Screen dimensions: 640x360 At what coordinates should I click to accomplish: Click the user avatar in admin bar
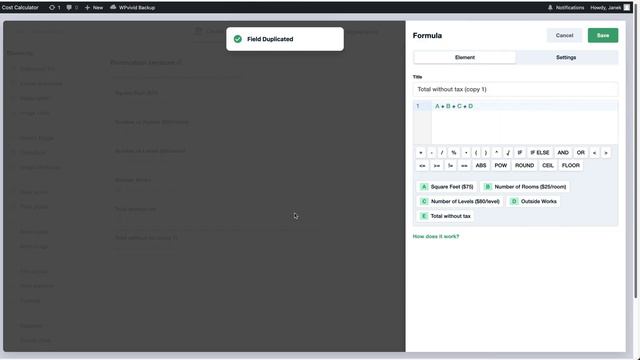[x=627, y=7]
